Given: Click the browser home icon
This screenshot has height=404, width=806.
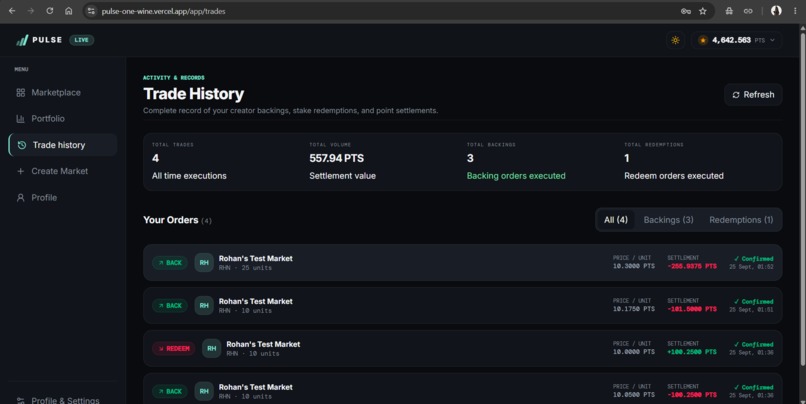Looking at the screenshot, I should pyautogui.click(x=68, y=11).
